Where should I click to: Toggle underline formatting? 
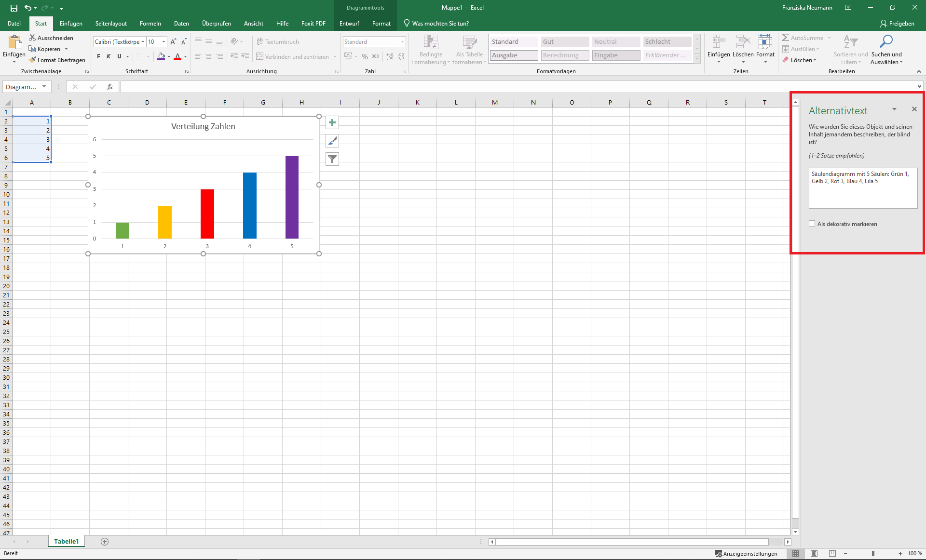coord(118,56)
